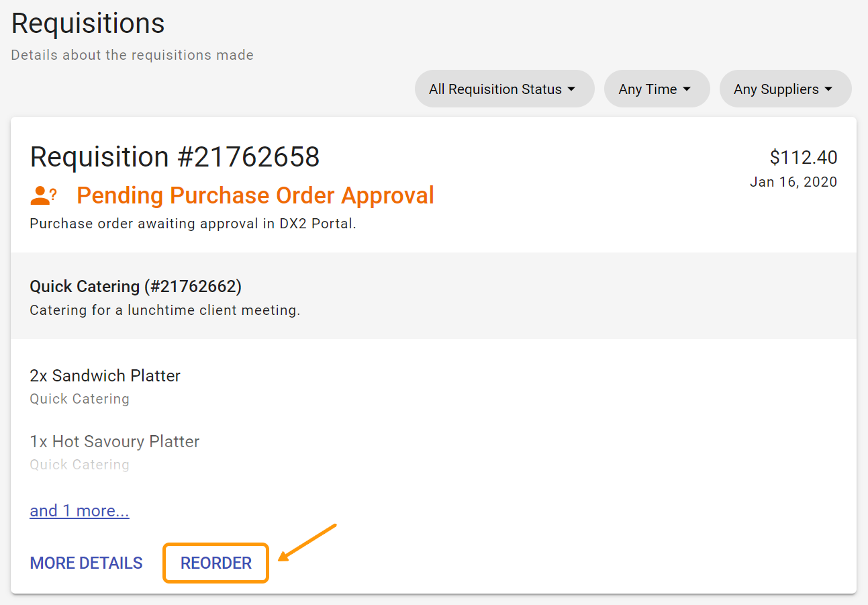The height and width of the screenshot is (605, 868).
Task: Open the Any Time filter dropdown
Action: pos(657,89)
